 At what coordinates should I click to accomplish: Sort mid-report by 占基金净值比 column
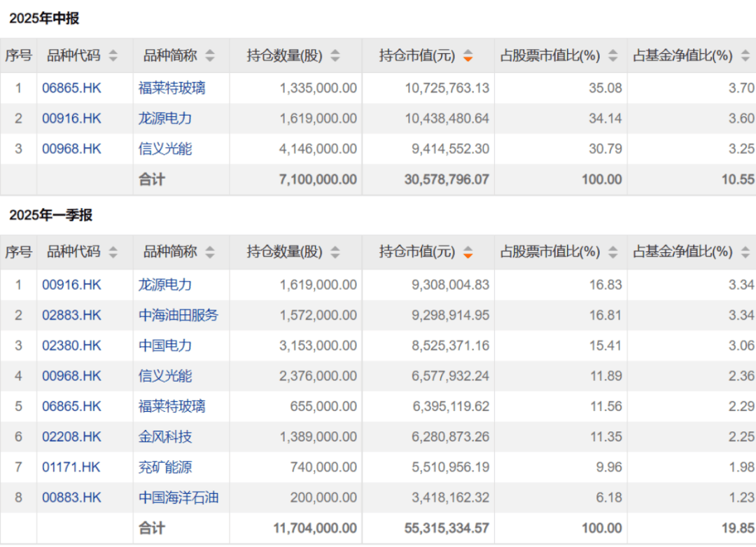click(745, 56)
